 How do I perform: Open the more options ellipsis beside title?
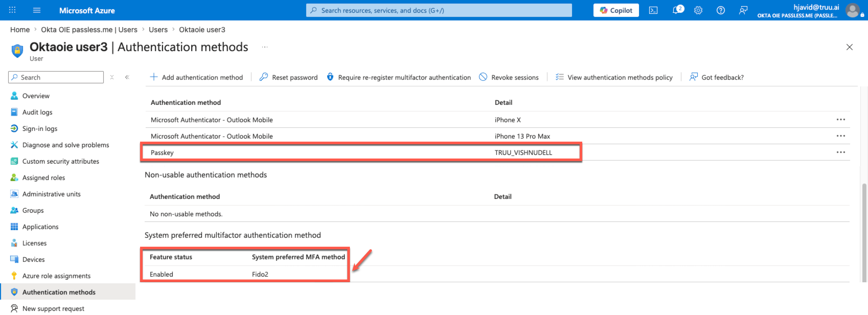click(265, 47)
